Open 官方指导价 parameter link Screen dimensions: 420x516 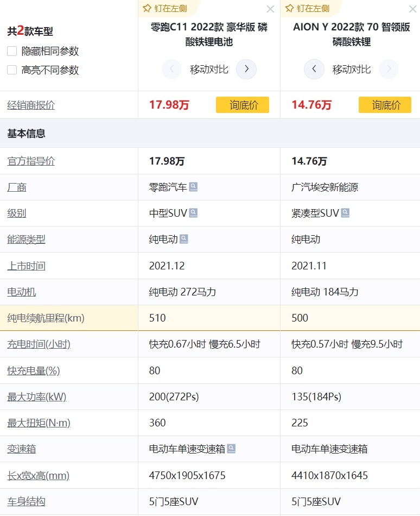click(31, 161)
